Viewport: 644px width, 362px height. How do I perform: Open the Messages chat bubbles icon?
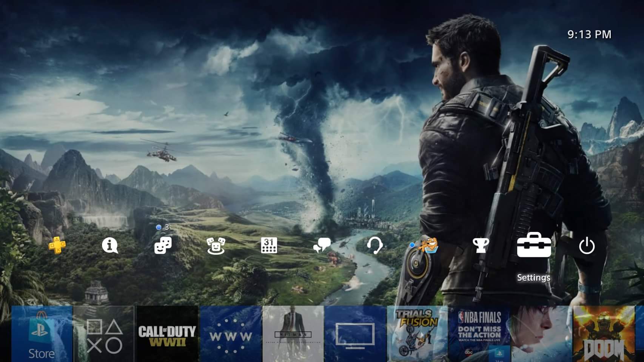(322, 246)
